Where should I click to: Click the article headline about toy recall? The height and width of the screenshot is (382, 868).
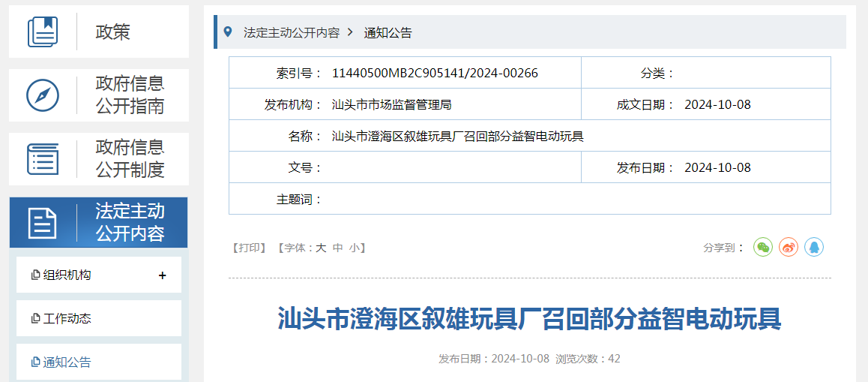pos(529,318)
